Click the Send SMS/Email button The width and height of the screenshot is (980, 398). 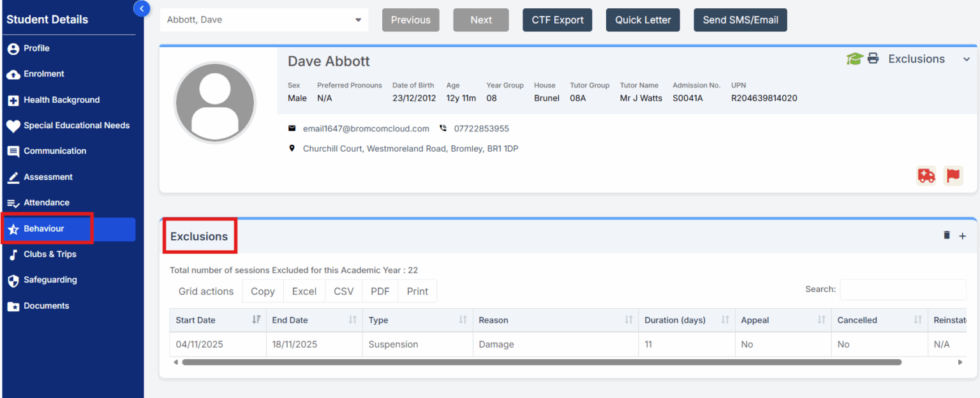740,20
